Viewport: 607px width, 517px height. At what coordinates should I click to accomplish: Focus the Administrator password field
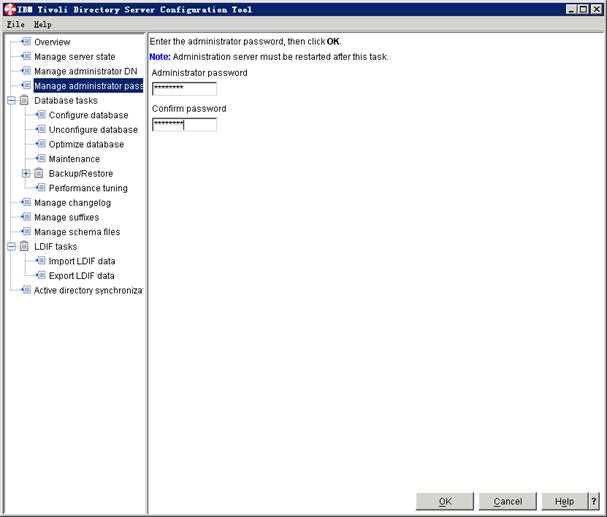coord(184,89)
